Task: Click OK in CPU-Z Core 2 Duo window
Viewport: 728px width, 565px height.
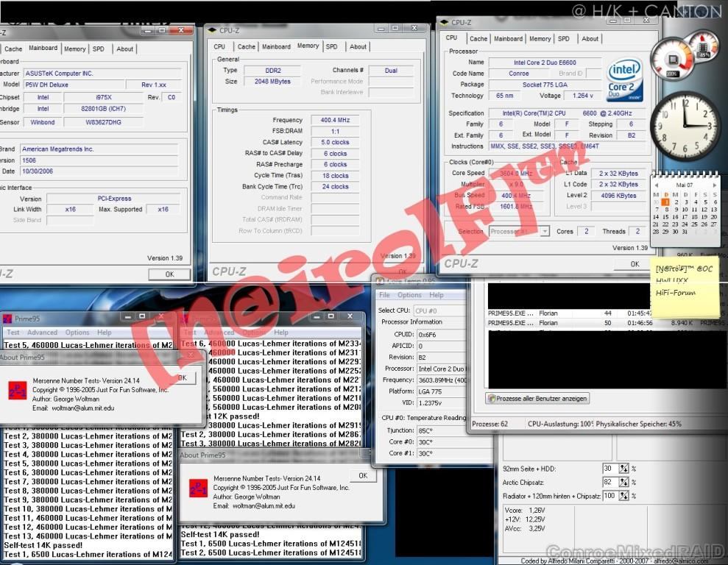Action: point(635,264)
